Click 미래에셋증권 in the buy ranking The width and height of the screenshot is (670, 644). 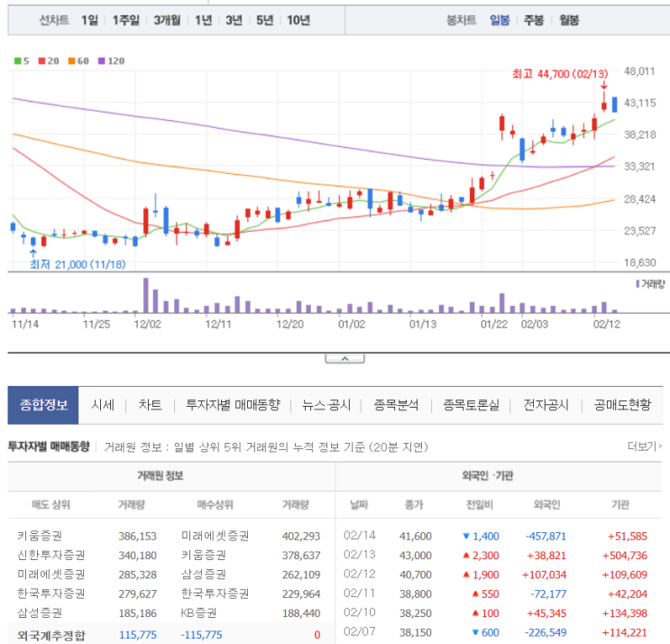tap(215, 536)
